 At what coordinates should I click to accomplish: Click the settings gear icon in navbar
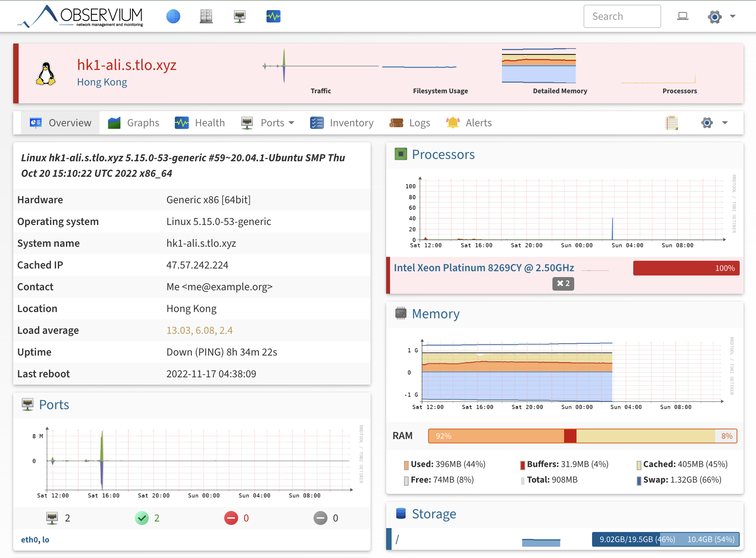click(714, 16)
